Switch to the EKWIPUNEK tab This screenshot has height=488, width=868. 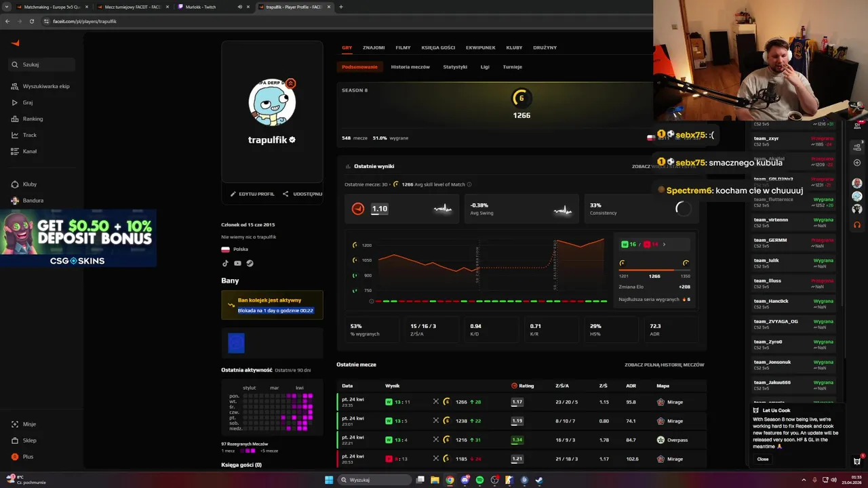(x=480, y=47)
